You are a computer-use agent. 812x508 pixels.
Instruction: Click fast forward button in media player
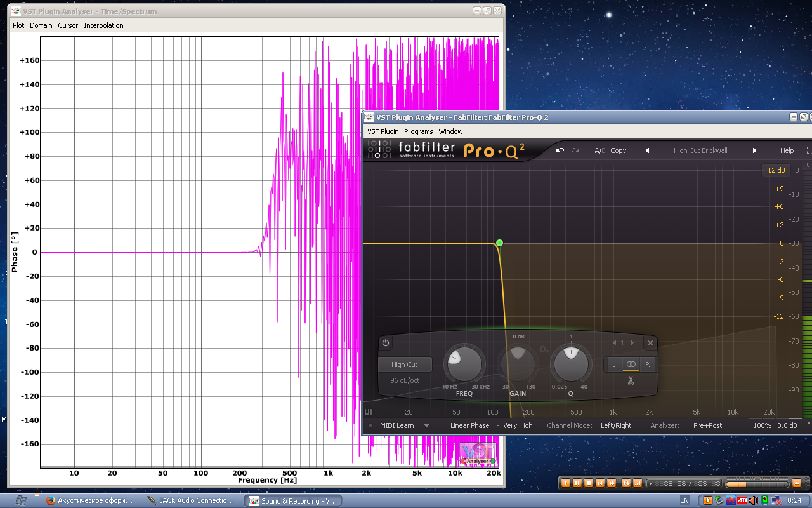click(x=612, y=483)
